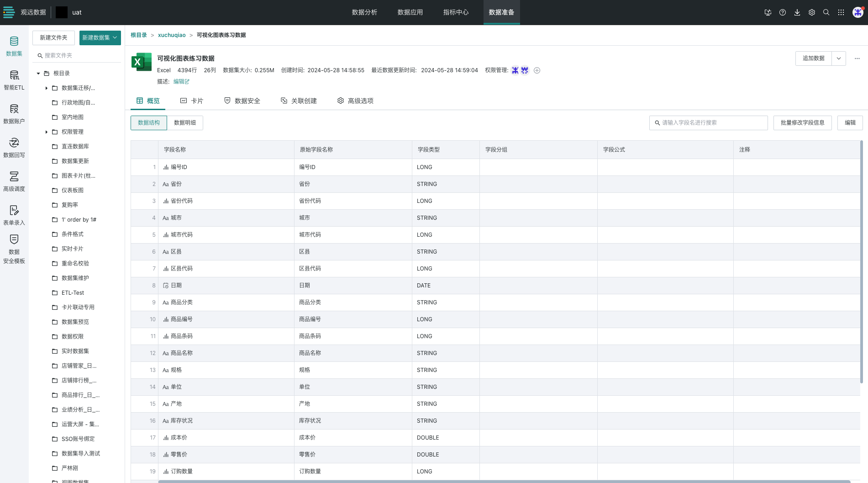
Task: Expand the 权限管理 folder in tree
Action: coord(47,132)
